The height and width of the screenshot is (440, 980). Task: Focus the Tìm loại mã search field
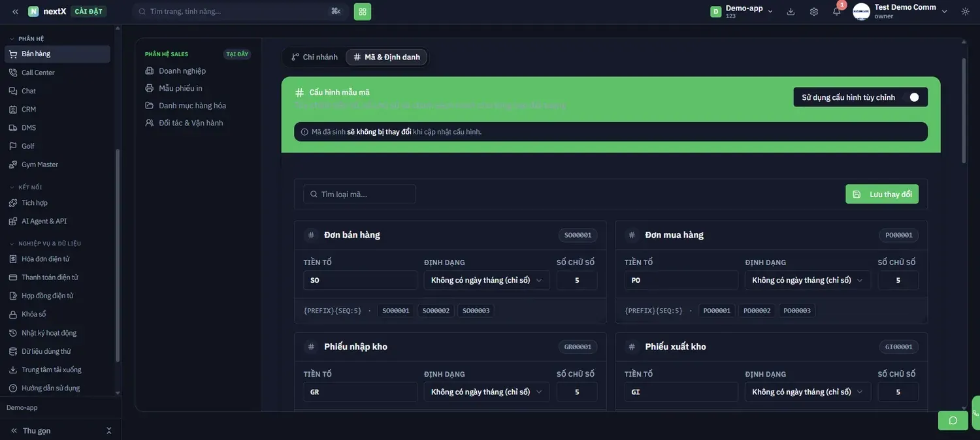pyautogui.click(x=359, y=194)
